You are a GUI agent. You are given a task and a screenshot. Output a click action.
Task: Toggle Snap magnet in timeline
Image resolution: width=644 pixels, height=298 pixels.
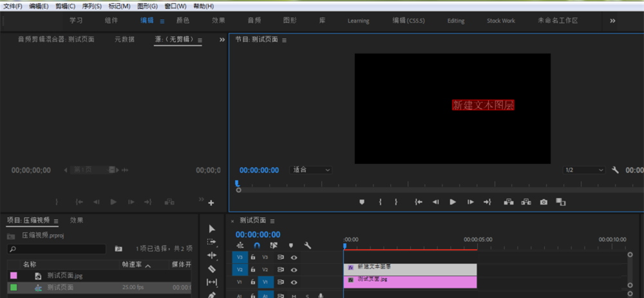(258, 245)
